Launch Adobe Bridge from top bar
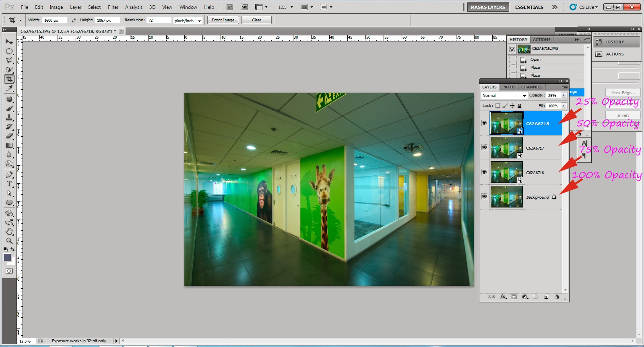644x347 pixels. (230, 7)
